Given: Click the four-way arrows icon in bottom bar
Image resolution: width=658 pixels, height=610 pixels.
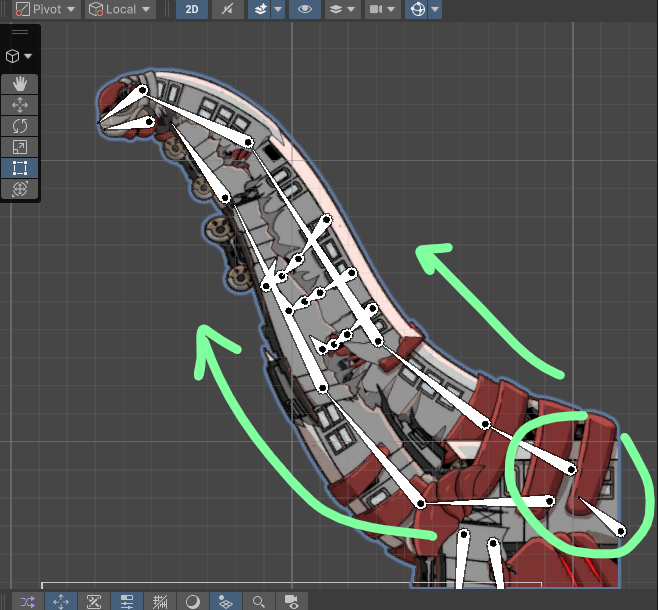Looking at the screenshot, I should (x=61, y=602).
